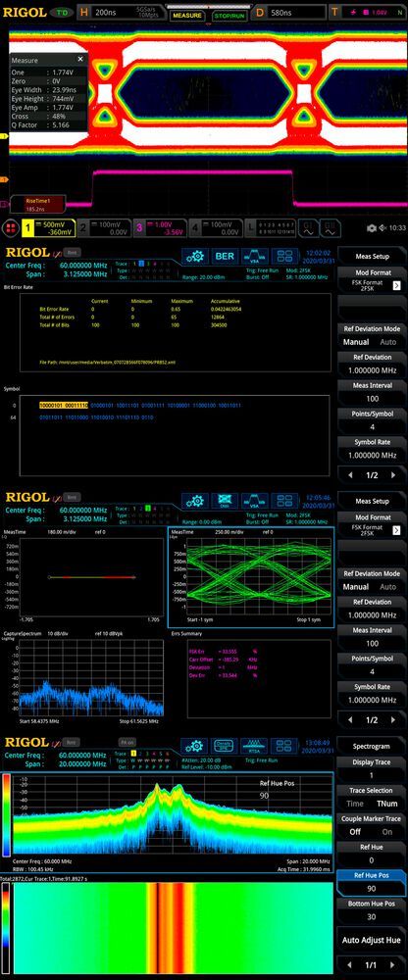Open the T trigger settings box
Image resolution: width=408 pixels, height=980 pixels.
(x=368, y=11)
